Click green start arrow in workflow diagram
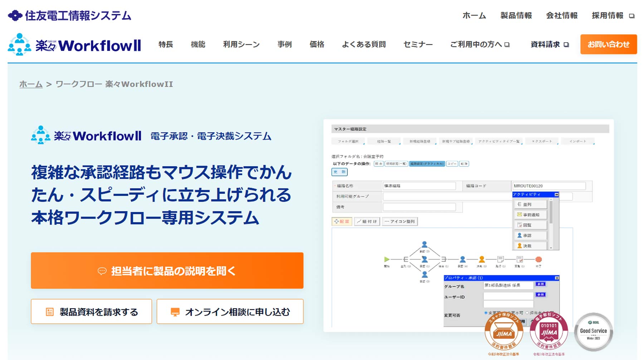This screenshot has height=360, width=644. [386, 259]
